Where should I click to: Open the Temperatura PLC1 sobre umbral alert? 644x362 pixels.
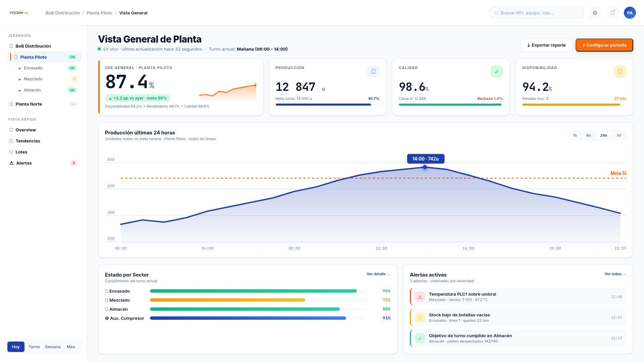pos(518,297)
